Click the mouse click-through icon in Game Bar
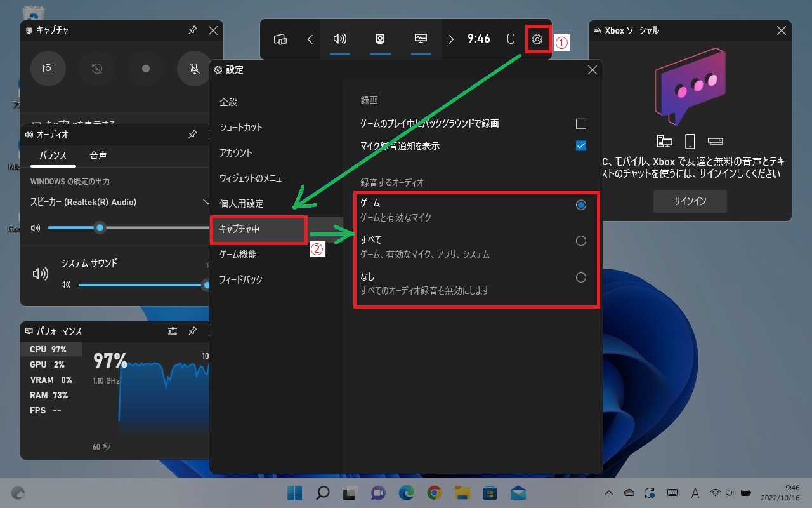This screenshot has height=508, width=812. [511, 39]
